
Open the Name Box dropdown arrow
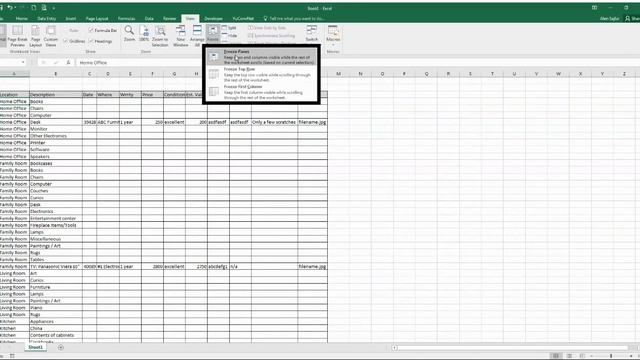click(x=23, y=62)
